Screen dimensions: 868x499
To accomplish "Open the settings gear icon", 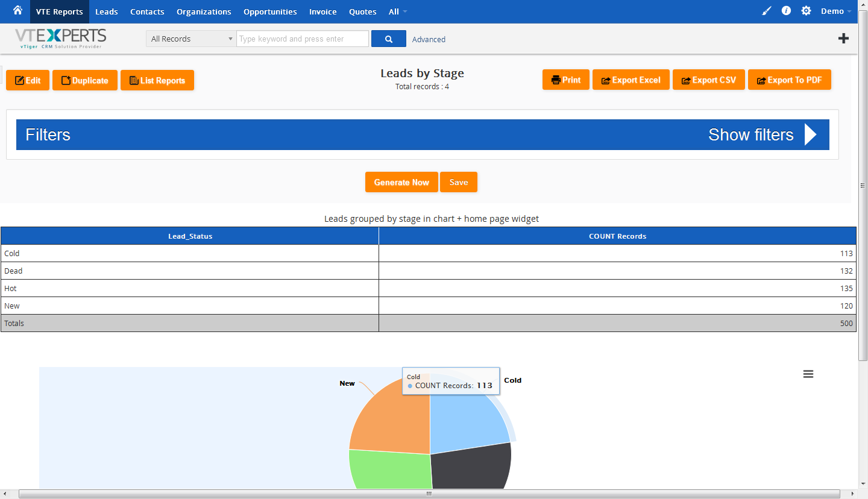I will click(806, 11).
